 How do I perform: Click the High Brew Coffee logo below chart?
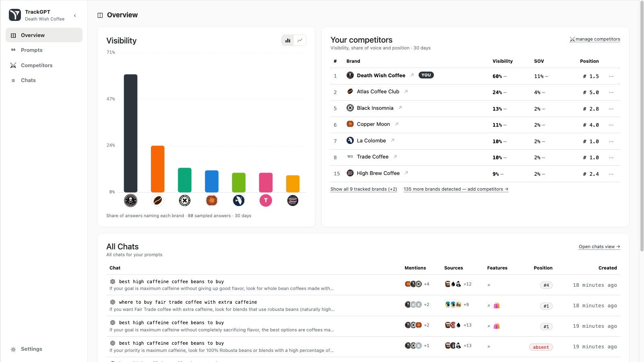point(293,200)
